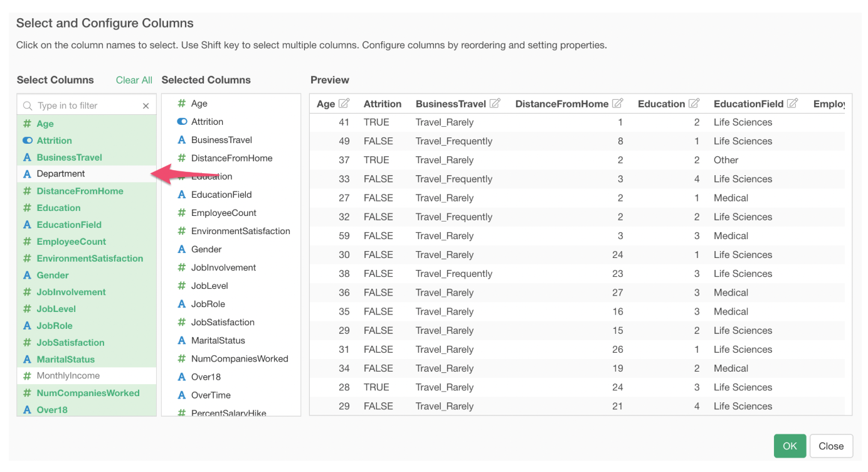Click the edit icon beside BusinessTravel header
Viewport: 868px width, 472px height.
pos(495,104)
